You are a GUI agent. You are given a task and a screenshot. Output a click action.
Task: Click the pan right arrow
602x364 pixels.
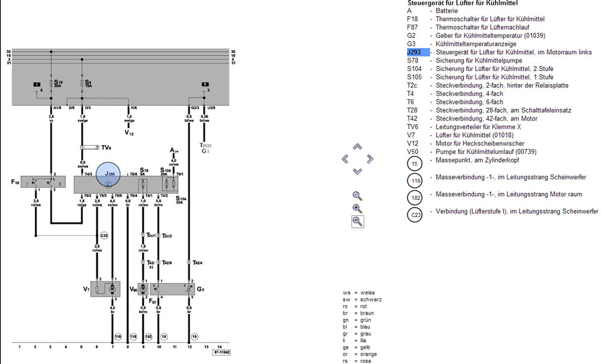[x=370, y=159]
